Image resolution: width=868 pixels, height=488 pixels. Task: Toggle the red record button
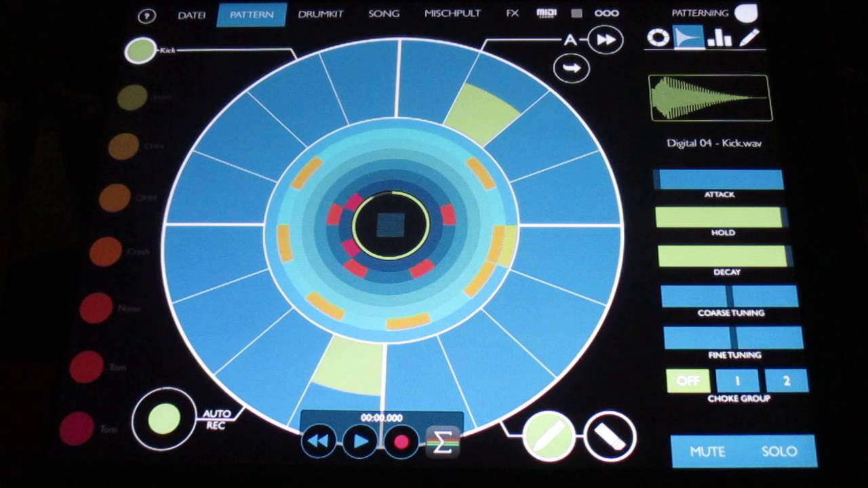401,443
